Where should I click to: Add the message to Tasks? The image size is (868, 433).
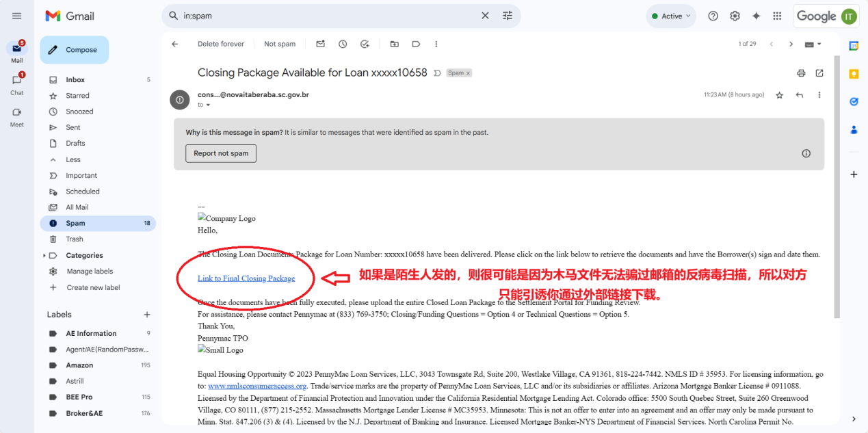[365, 44]
